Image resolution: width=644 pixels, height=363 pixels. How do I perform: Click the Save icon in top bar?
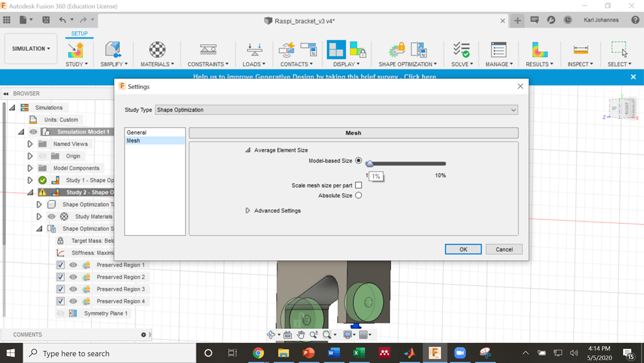click(46, 20)
